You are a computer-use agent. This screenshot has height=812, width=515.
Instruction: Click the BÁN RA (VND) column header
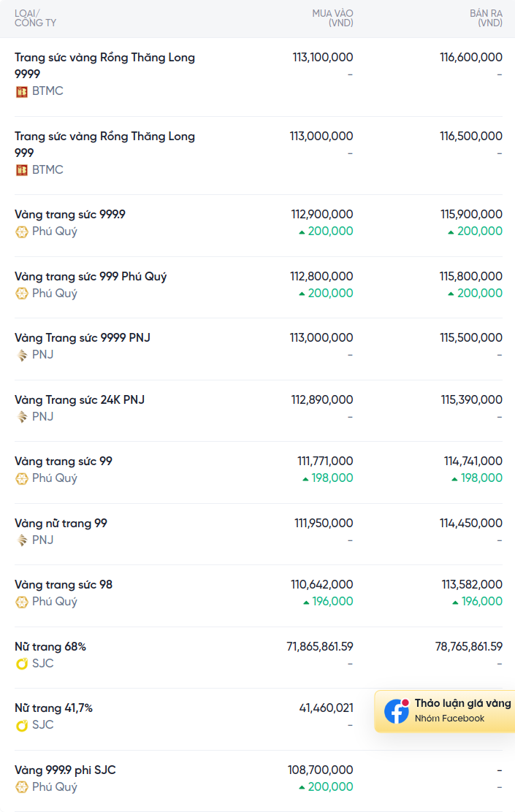[x=486, y=18]
